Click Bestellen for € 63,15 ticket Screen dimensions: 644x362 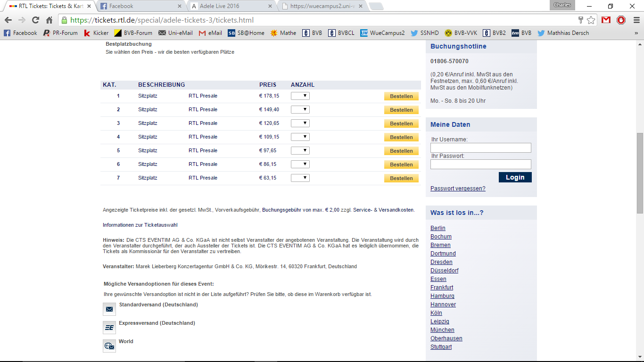coord(401,178)
